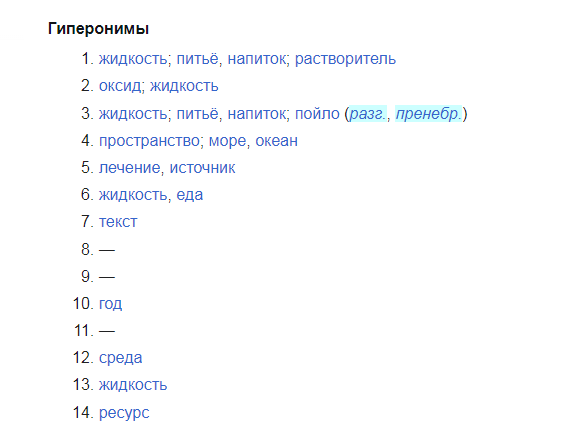The width and height of the screenshot is (578, 429).
Task: Open the 'ресурс' link
Action: pos(124,413)
